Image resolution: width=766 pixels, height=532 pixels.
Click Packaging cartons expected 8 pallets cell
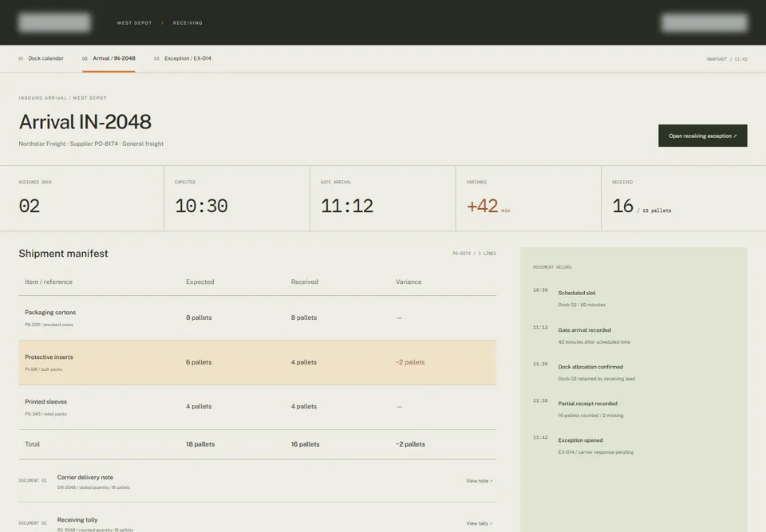point(199,317)
